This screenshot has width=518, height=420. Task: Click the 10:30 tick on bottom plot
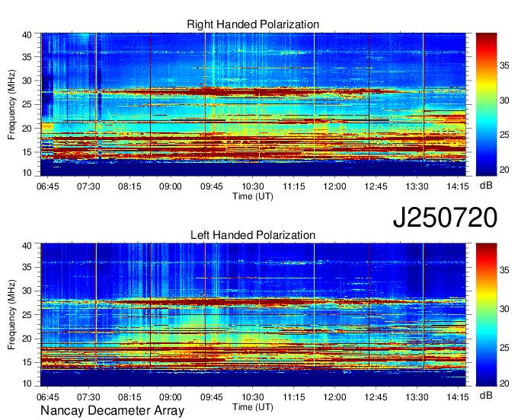click(x=253, y=397)
